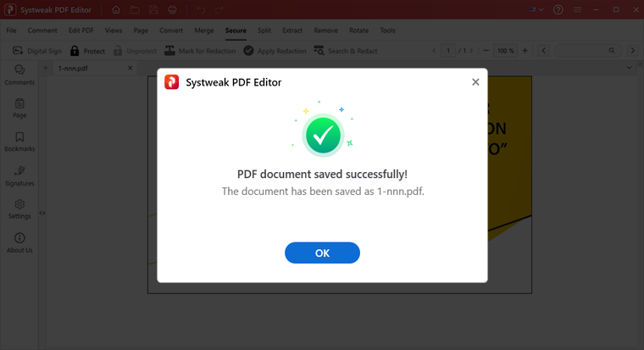Click the save disk icon
The height and width of the screenshot is (350, 644).
point(153,9)
